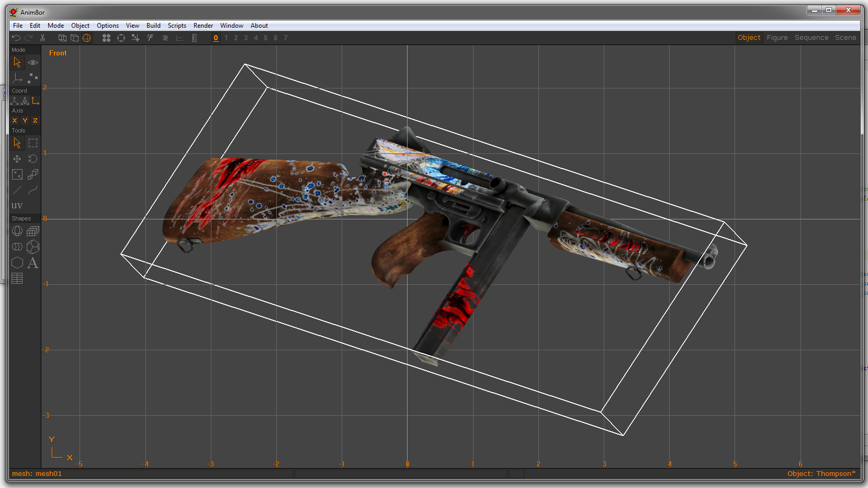Switch to flat shaded view icon
This screenshot has width=868, height=488.
[x=74, y=38]
